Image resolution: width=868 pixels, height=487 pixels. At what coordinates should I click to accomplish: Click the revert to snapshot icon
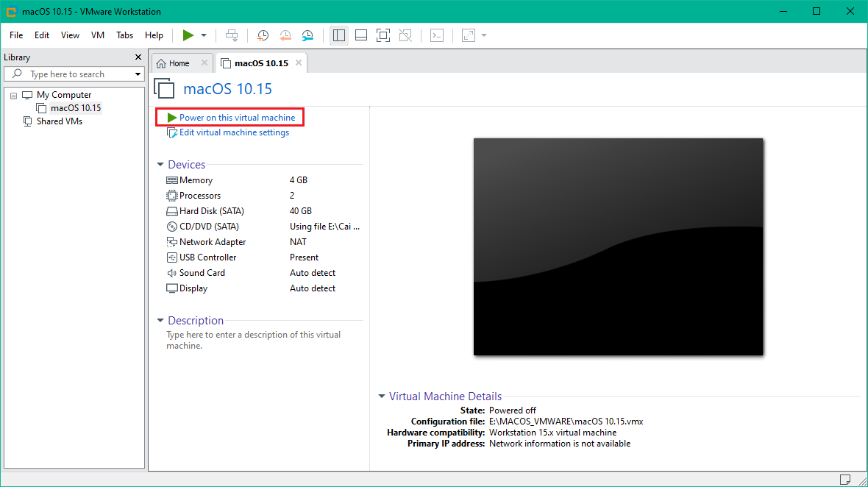tap(285, 35)
